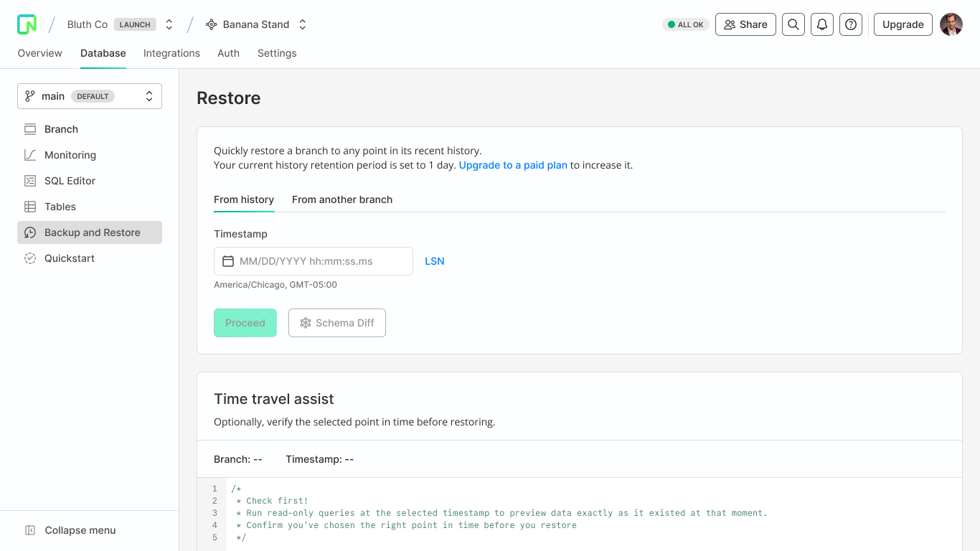Click the Schema Diff button

point(337,323)
